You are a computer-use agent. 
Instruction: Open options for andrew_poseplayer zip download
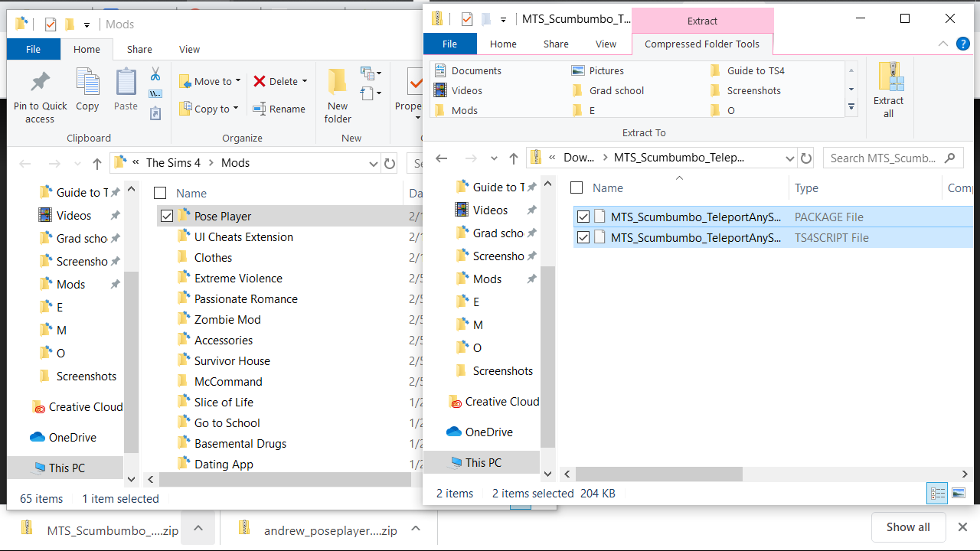tap(415, 528)
